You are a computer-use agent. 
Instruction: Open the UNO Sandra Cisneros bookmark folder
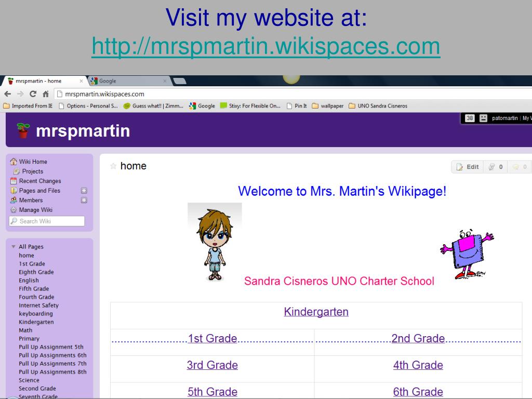coord(378,106)
